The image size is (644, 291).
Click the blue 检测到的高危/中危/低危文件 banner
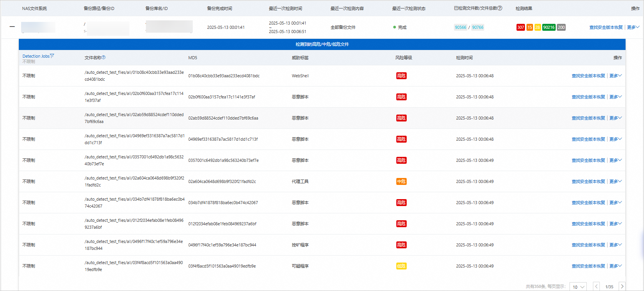click(x=322, y=44)
